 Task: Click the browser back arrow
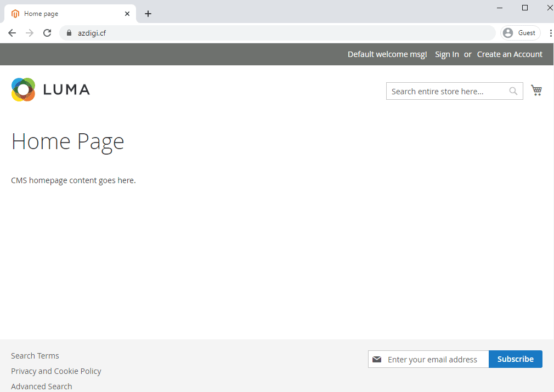(12, 33)
